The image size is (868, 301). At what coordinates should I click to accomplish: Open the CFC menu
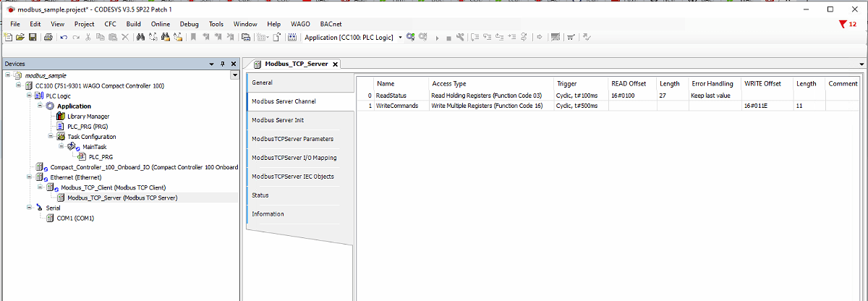110,24
